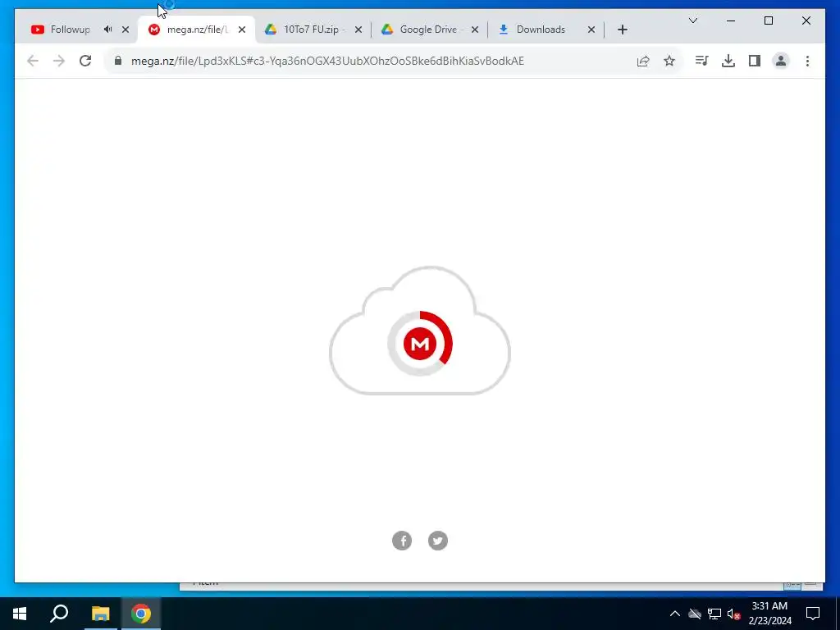Image resolution: width=840 pixels, height=630 pixels.
Task: Open the Chrome three-dot menu
Action: (x=807, y=61)
